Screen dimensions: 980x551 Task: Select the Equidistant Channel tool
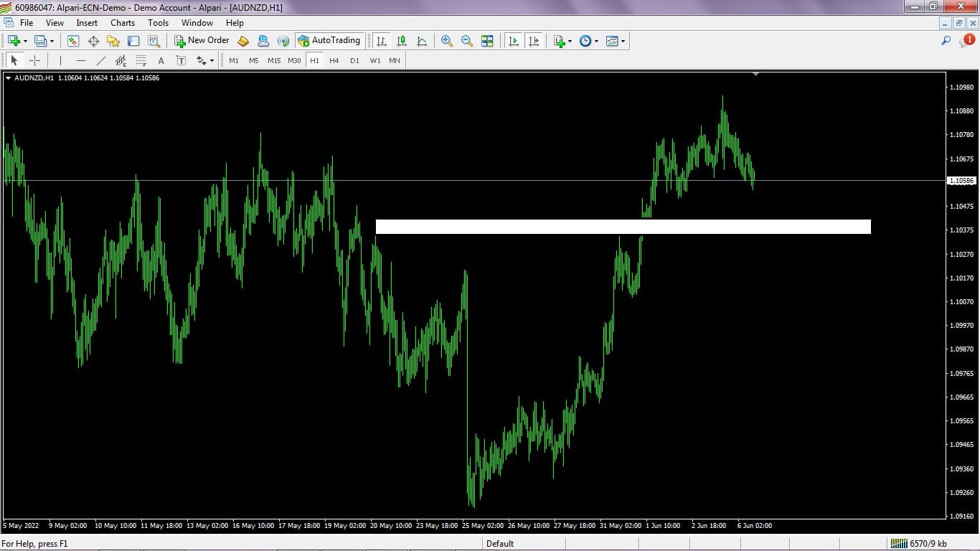click(x=121, y=60)
